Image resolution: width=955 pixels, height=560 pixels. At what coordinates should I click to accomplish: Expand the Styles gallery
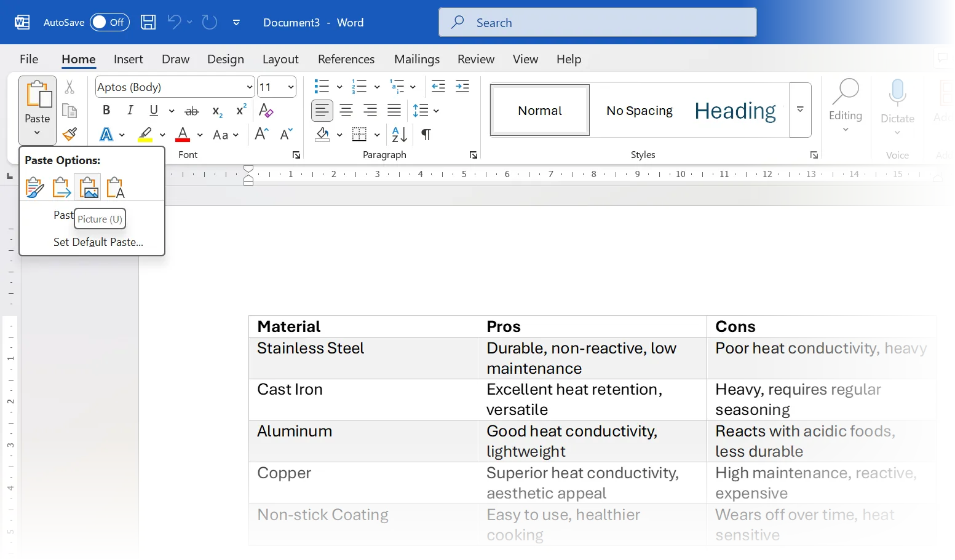[x=800, y=110]
